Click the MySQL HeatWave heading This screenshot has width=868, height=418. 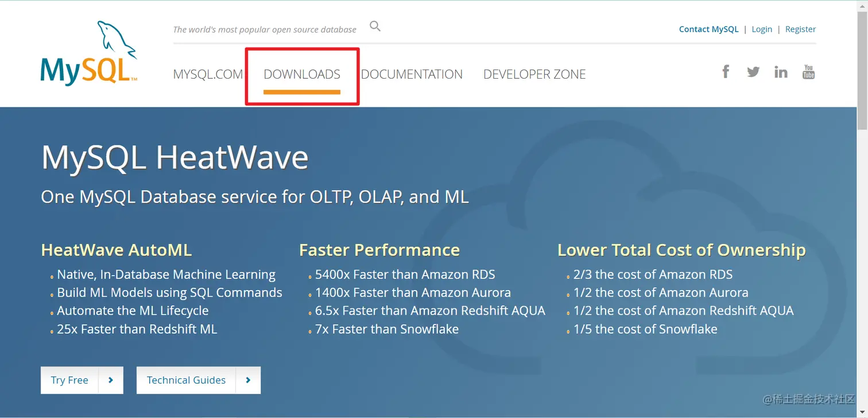[175, 157]
